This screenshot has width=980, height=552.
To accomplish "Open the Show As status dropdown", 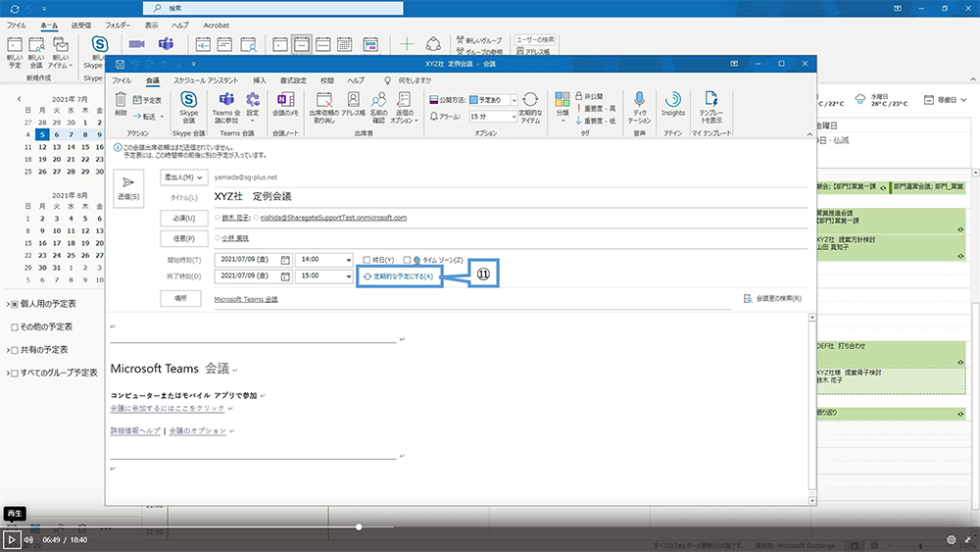I will pyautogui.click(x=514, y=100).
